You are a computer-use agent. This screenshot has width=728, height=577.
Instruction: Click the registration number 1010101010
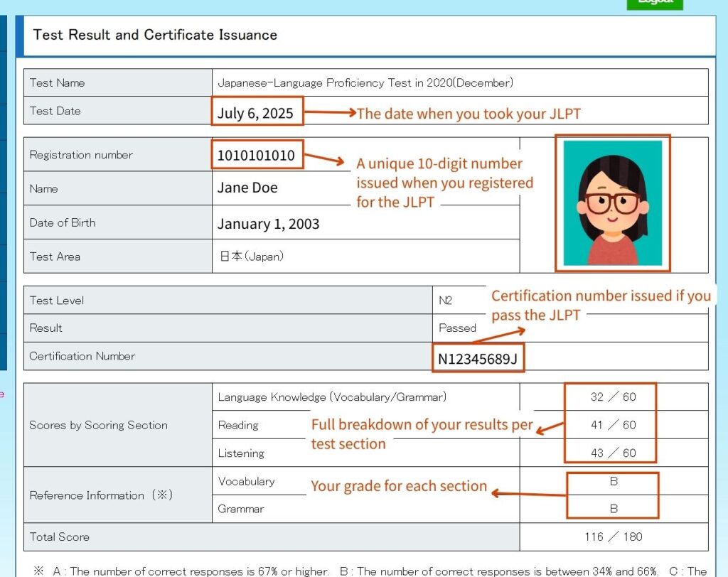256,155
